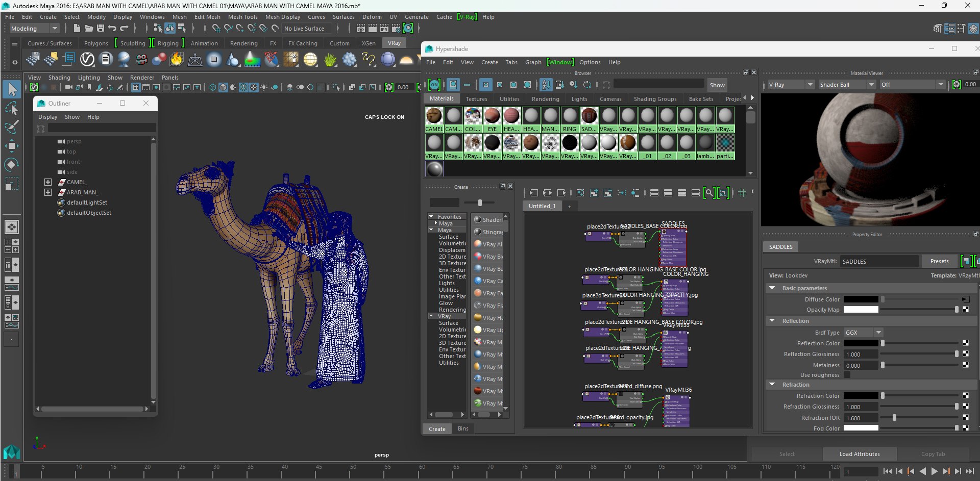
Task: Click the Load Attributes button
Action: [860, 454]
